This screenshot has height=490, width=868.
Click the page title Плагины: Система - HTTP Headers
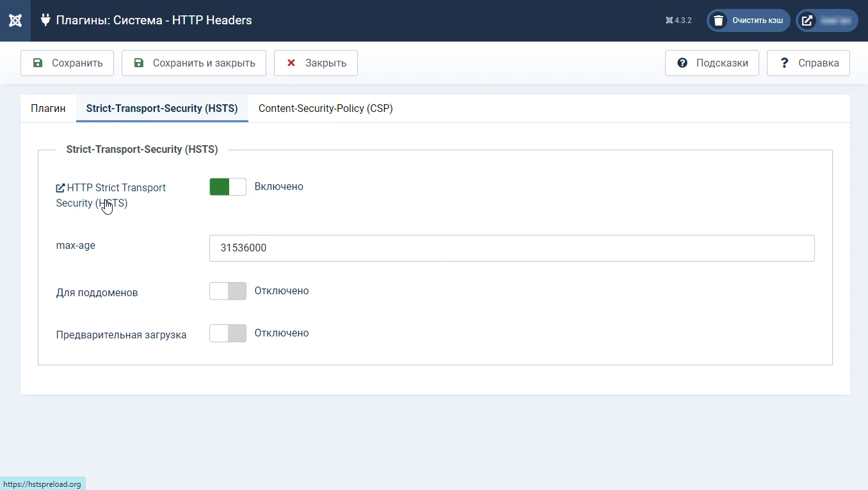pyautogui.click(x=154, y=20)
